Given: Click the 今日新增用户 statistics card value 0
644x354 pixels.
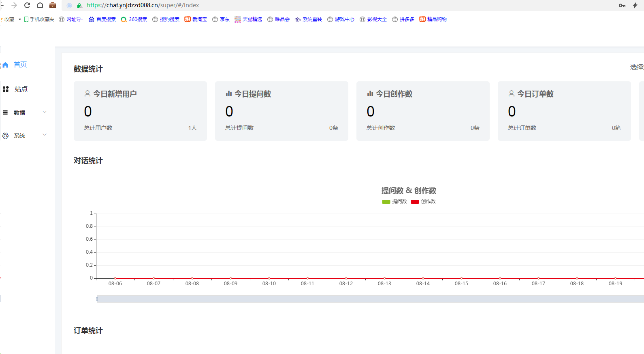Looking at the screenshot, I should tap(88, 111).
